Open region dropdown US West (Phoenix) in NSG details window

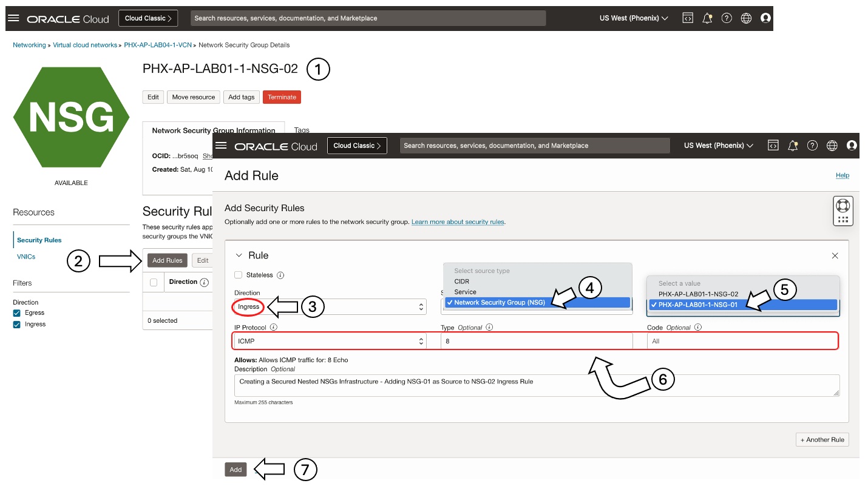(634, 18)
